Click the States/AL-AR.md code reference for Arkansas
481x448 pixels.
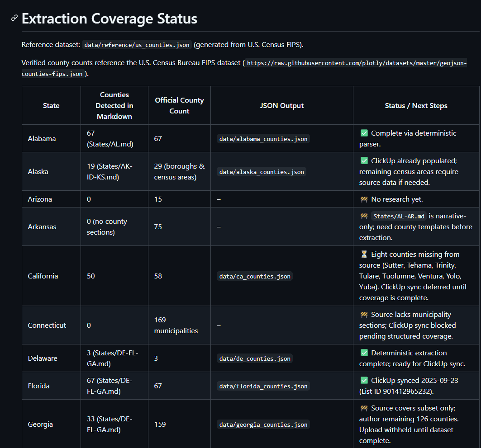point(399,216)
